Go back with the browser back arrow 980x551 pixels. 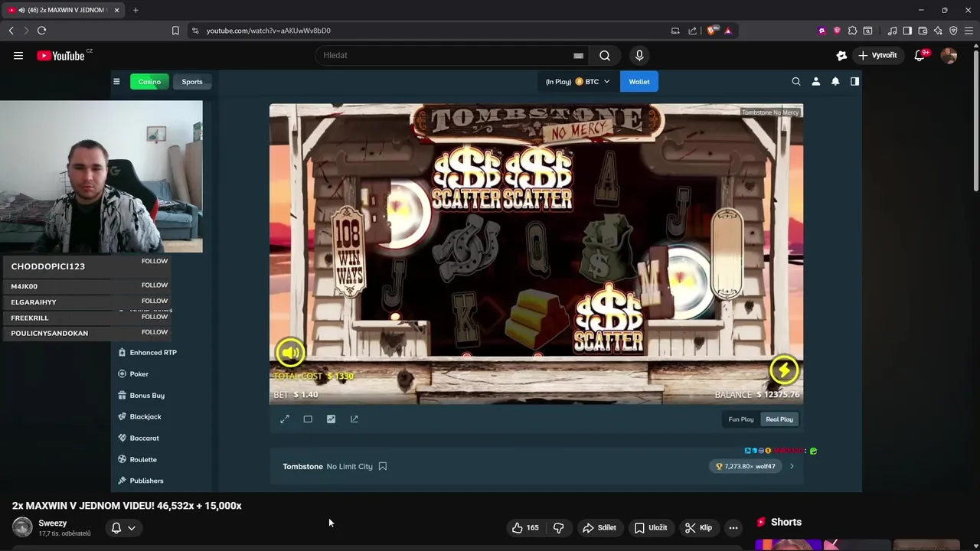(11, 31)
